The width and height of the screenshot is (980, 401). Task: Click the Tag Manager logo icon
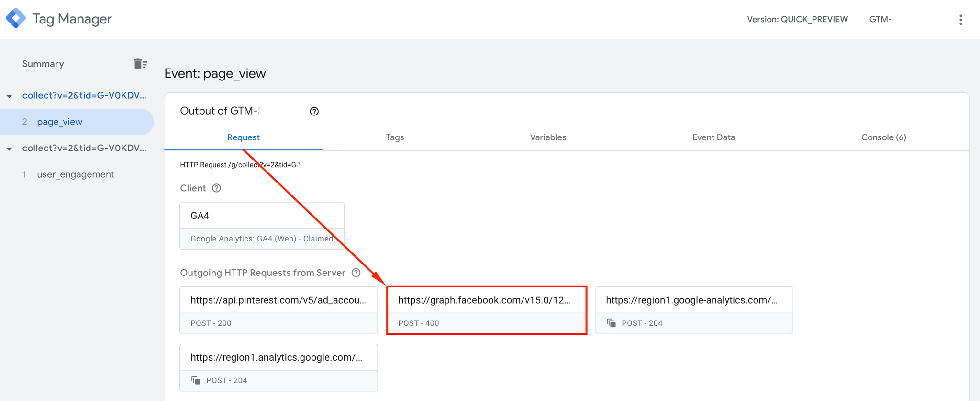16,19
